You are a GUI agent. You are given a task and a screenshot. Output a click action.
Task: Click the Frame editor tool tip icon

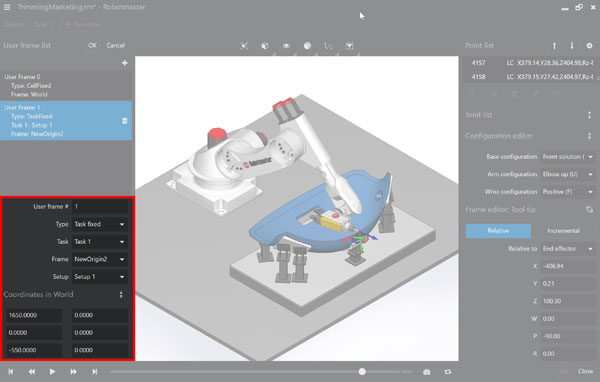(589, 209)
